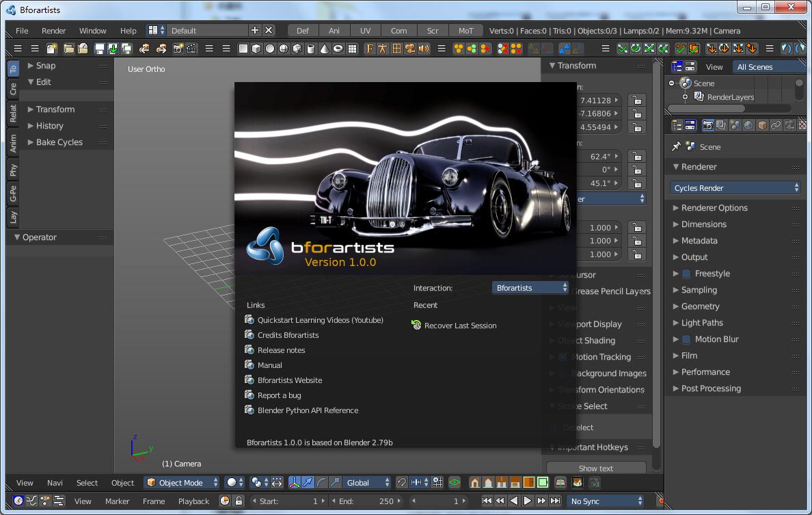The image size is (812, 515).
Task: Open the Window menu
Action: (x=93, y=31)
